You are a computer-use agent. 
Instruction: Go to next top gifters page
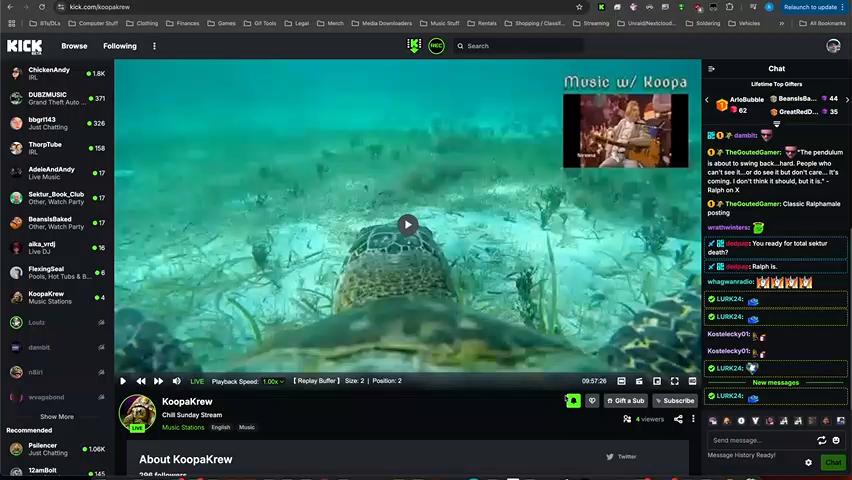tap(847, 100)
